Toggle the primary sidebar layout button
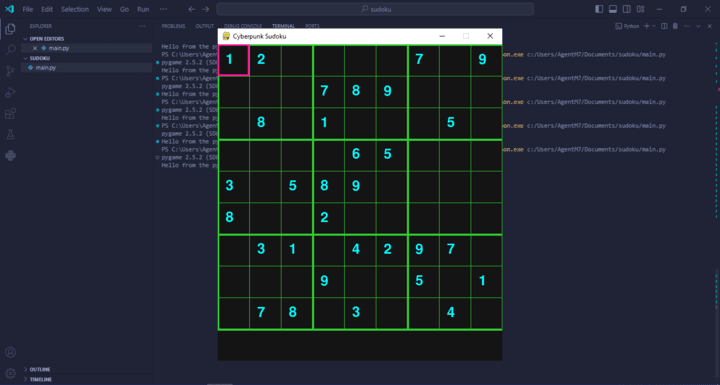720x385 pixels. (599, 9)
